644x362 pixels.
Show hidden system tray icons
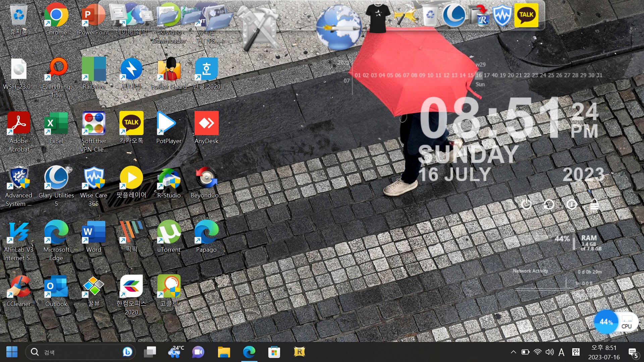[x=513, y=352]
